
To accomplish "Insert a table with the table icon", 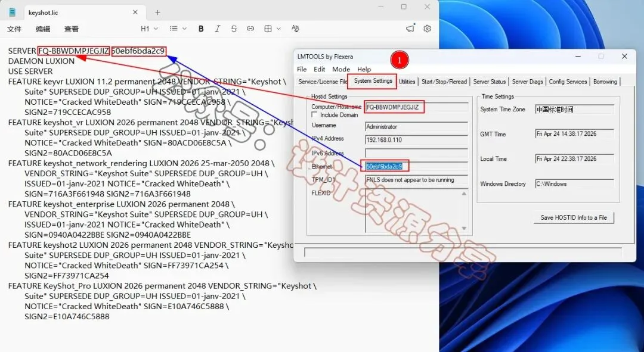I will (268, 29).
